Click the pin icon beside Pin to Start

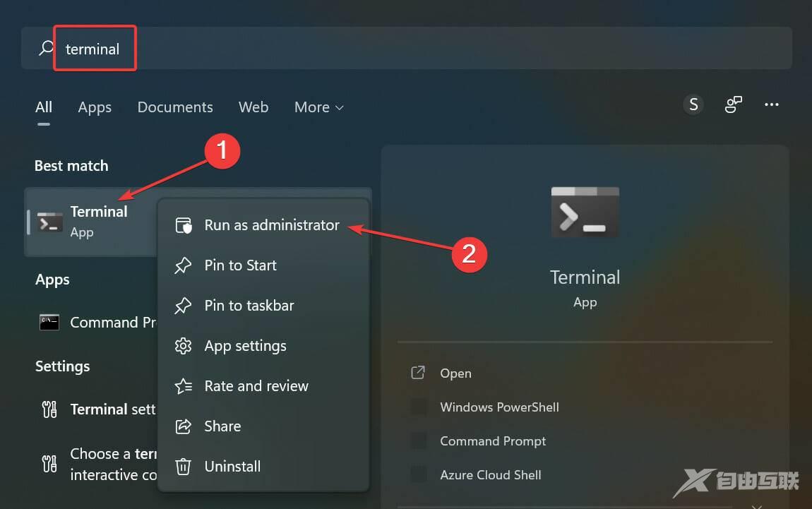click(183, 265)
